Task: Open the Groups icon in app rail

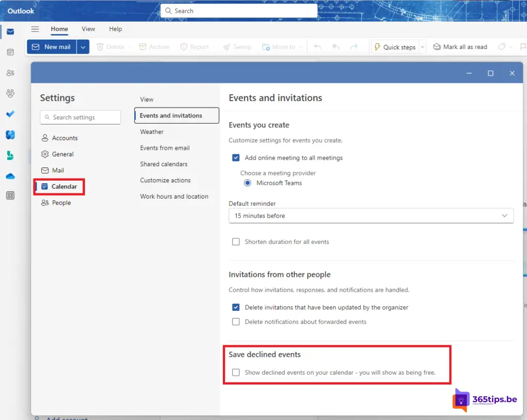Action: 10,93
